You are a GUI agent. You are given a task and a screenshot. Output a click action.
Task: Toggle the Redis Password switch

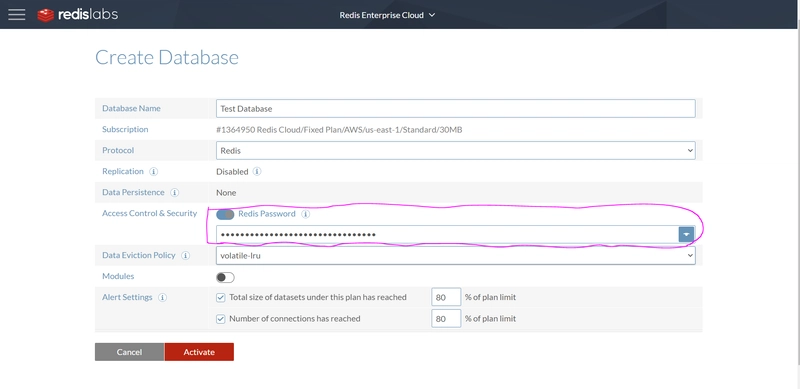pos(225,214)
